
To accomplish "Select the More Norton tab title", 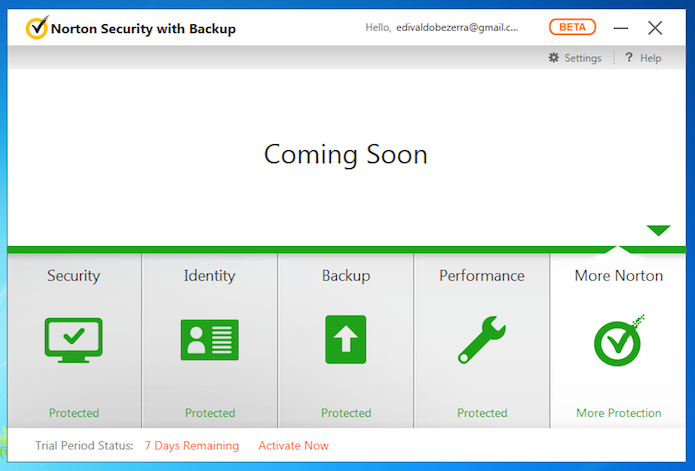I will pyautogui.click(x=619, y=276).
